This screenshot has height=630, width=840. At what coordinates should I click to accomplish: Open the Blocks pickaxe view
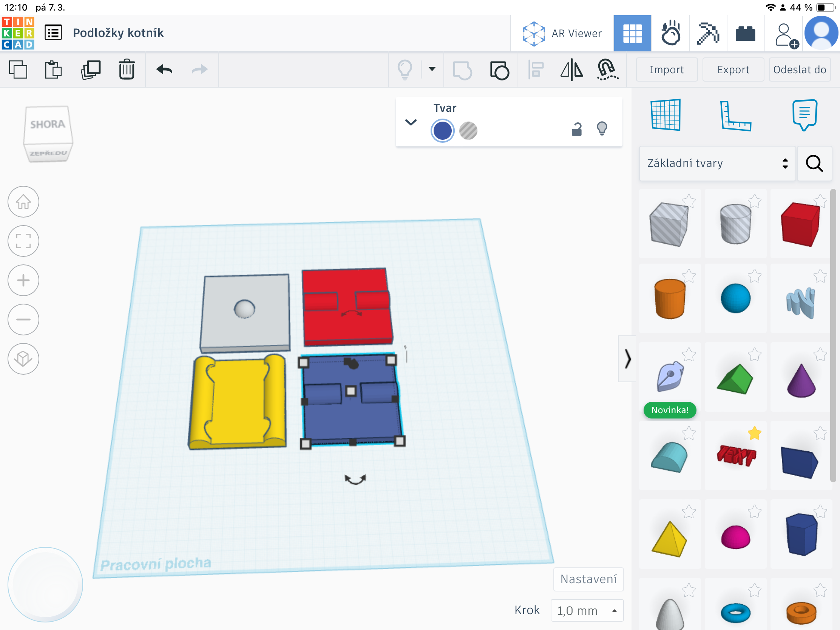tap(708, 33)
